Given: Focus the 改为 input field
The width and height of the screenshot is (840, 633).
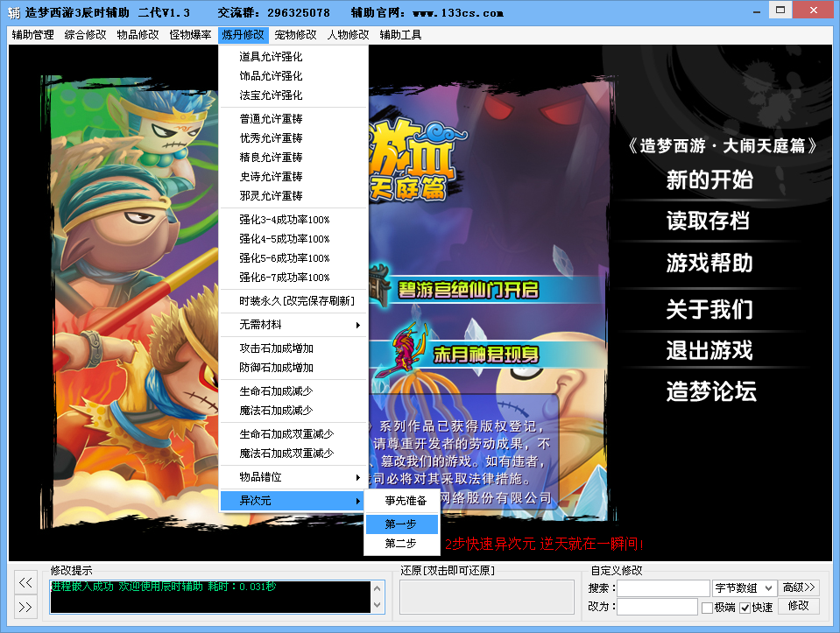Looking at the screenshot, I should point(657,607).
